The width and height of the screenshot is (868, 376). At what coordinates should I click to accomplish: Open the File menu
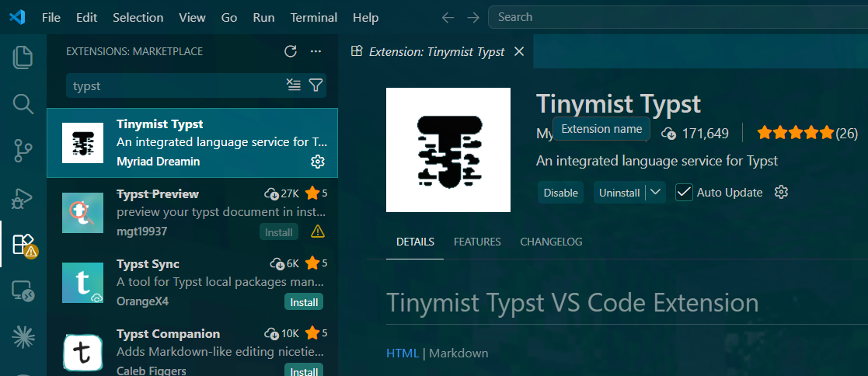point(51,17)
